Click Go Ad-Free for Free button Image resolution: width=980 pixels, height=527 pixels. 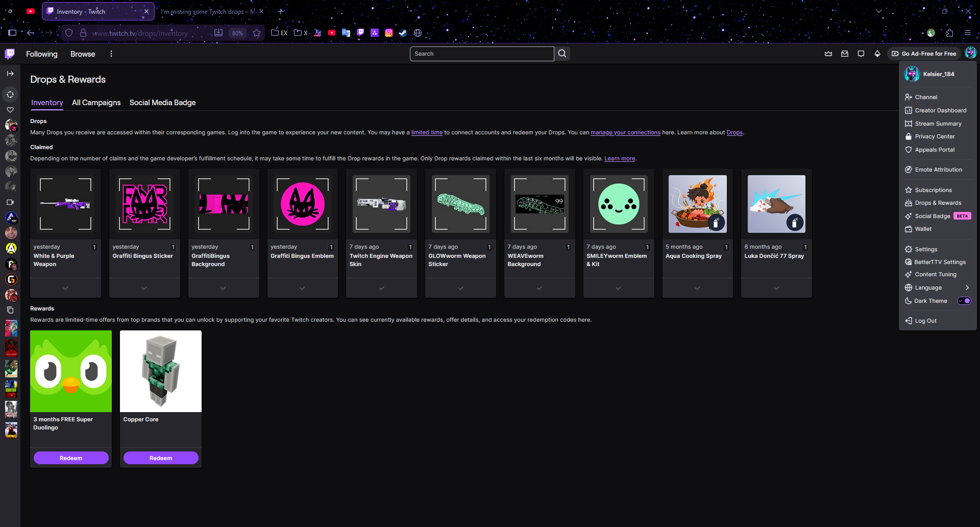pyautogui.click(x=924, y=54)
